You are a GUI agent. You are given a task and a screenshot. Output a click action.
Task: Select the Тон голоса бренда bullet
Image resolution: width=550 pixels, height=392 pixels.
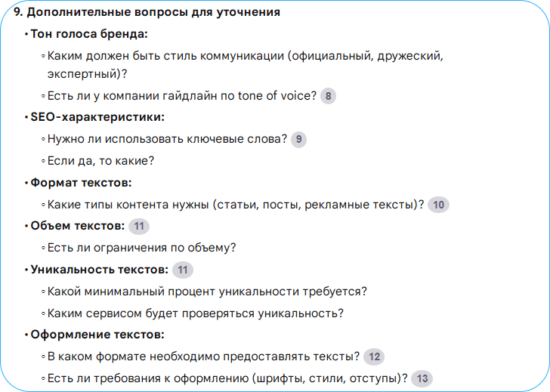[89, 34]
